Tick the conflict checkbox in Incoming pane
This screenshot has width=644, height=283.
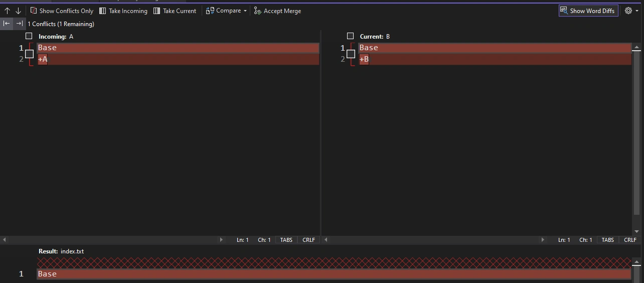pos(29,54)
